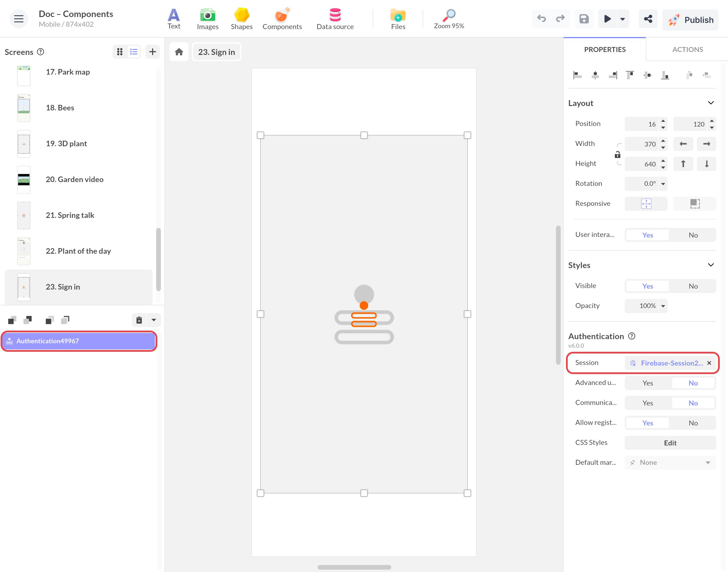728x572 pixels.
Task: Select the Text tool
Action: tap(174, 19)
